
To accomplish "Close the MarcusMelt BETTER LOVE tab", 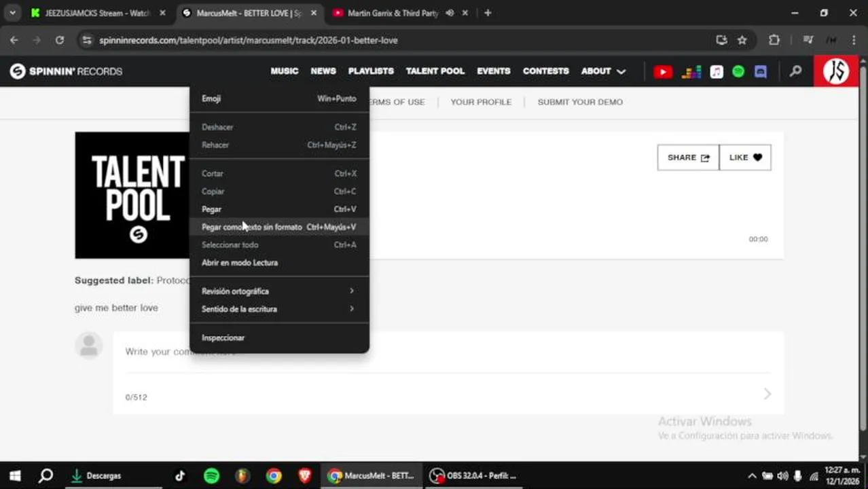I will [314, 13].
